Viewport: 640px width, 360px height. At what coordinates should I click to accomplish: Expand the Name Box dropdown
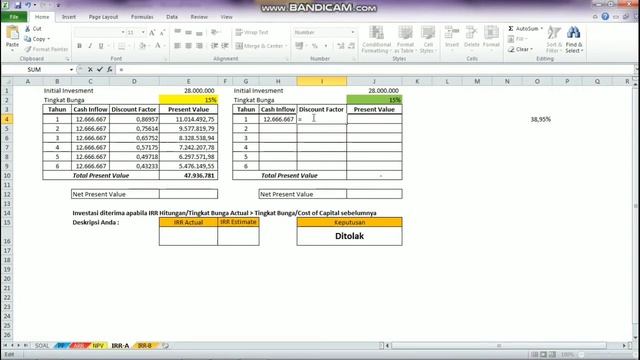tap(71, 70)
